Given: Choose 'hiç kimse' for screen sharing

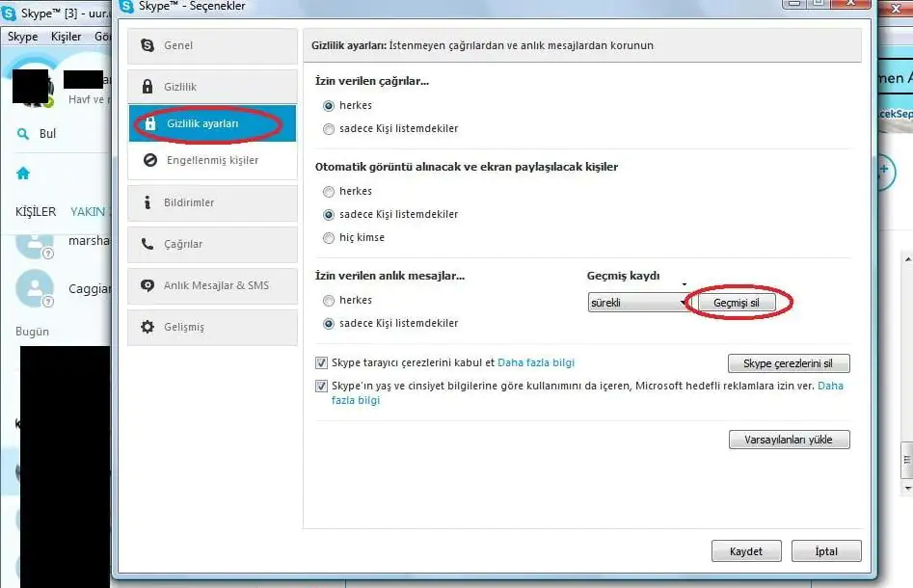Looking at the screenshot, I should point(328,237).
